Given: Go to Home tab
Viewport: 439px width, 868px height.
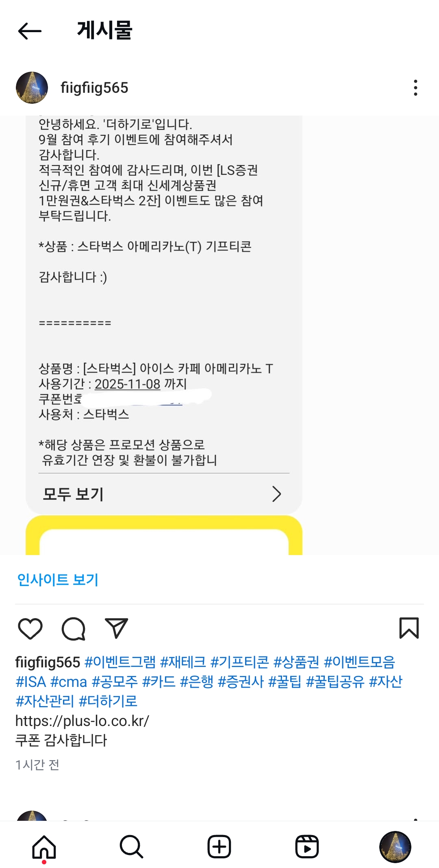Looking at the screenshot, I should click(x=44, y=847).
